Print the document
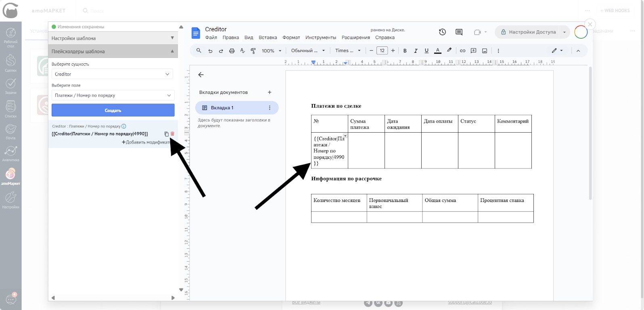Image resolution: width=644 pixels, height=310 pixels. (232, 51)
